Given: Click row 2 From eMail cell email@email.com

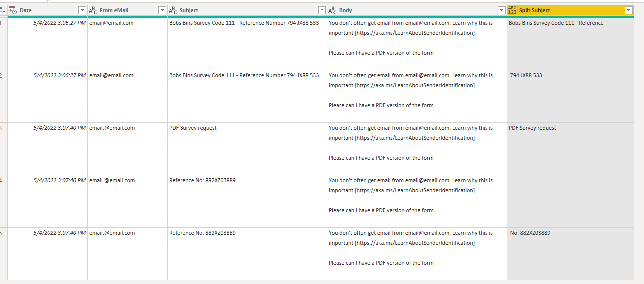Looking at the screenshot, I should click(127, 96).
